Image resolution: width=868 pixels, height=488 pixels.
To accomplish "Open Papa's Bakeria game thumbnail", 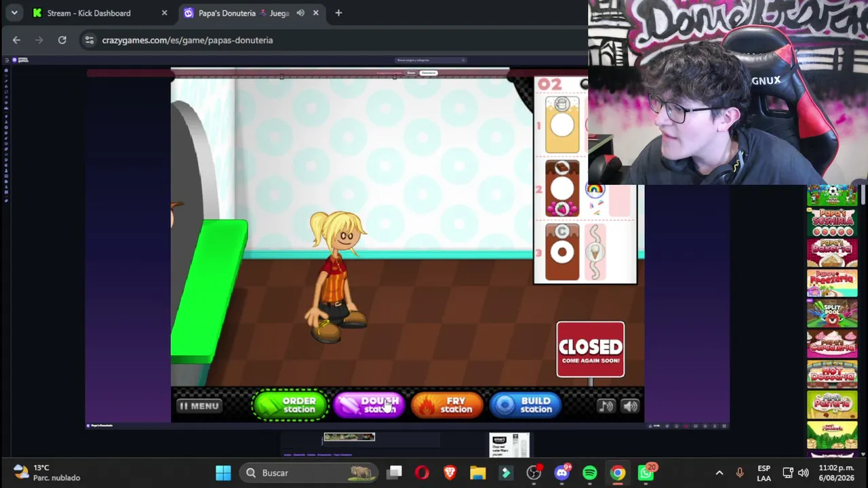I will point(832,252).
